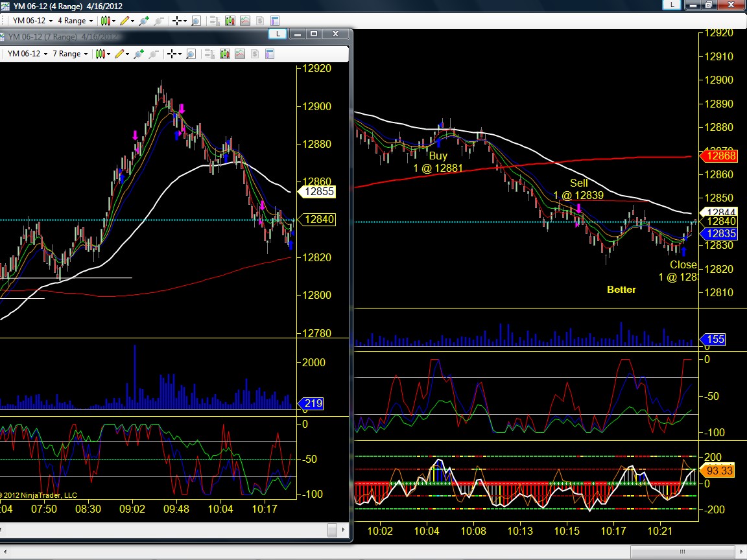Viewport: 747px width, 560px height.
Task: Open Strategies icon in 7 Range toolbar
Action: click(255, 54)
